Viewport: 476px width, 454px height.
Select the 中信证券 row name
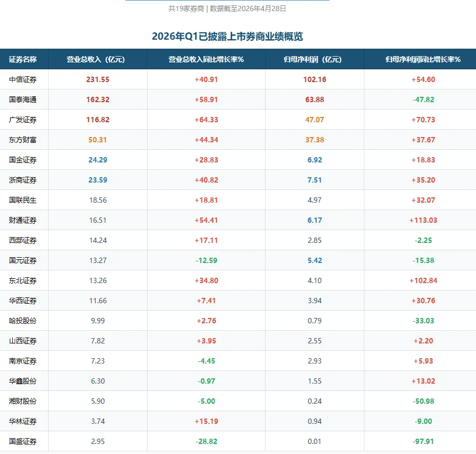point(24,79)
